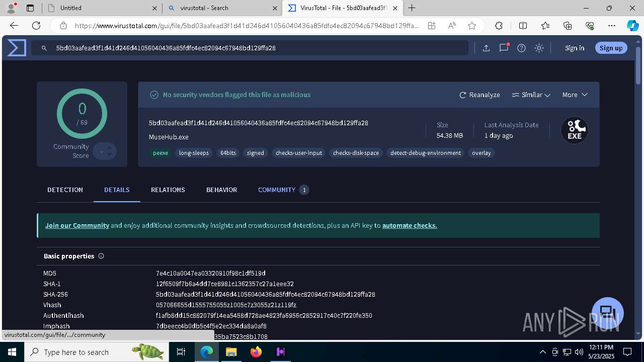This screenshot has height=362, width=644.
Task: Click the MuseHub.exe file name
Action: [169, 137]
